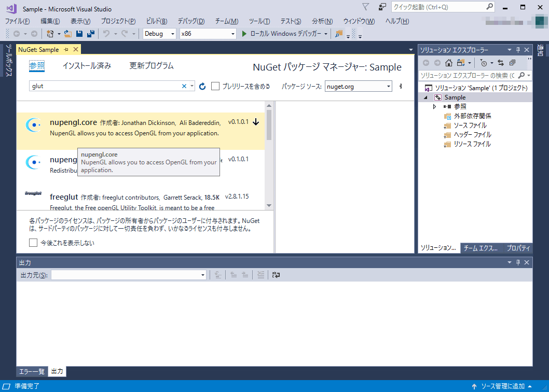Click the Open File folder icon

point(68,34)
